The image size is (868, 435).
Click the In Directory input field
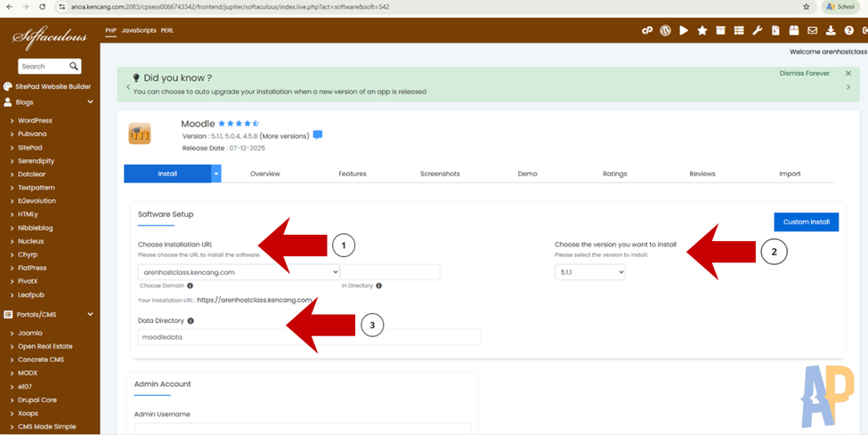click(x=390, y=272)
